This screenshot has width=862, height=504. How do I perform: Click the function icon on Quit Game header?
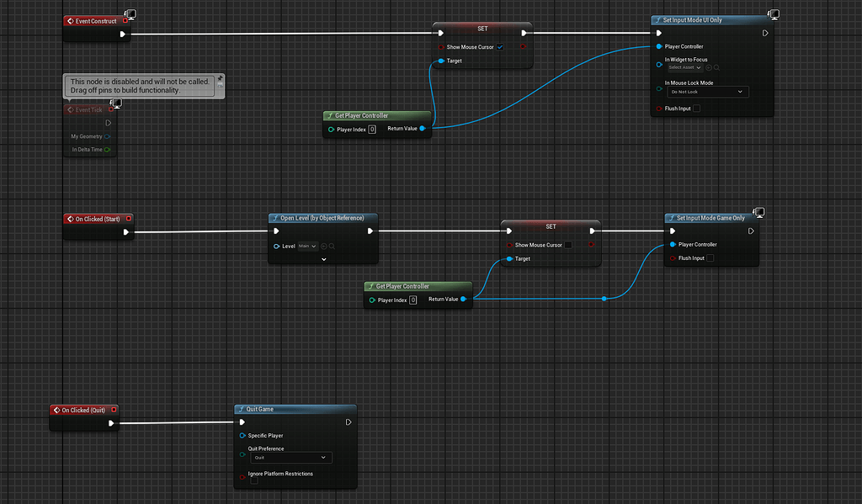242,409
